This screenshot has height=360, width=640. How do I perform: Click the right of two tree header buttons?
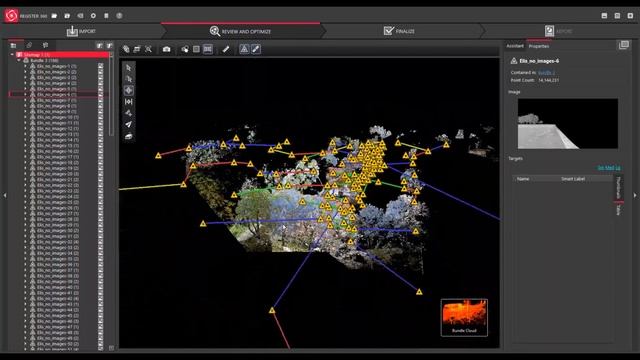point(109,46)
